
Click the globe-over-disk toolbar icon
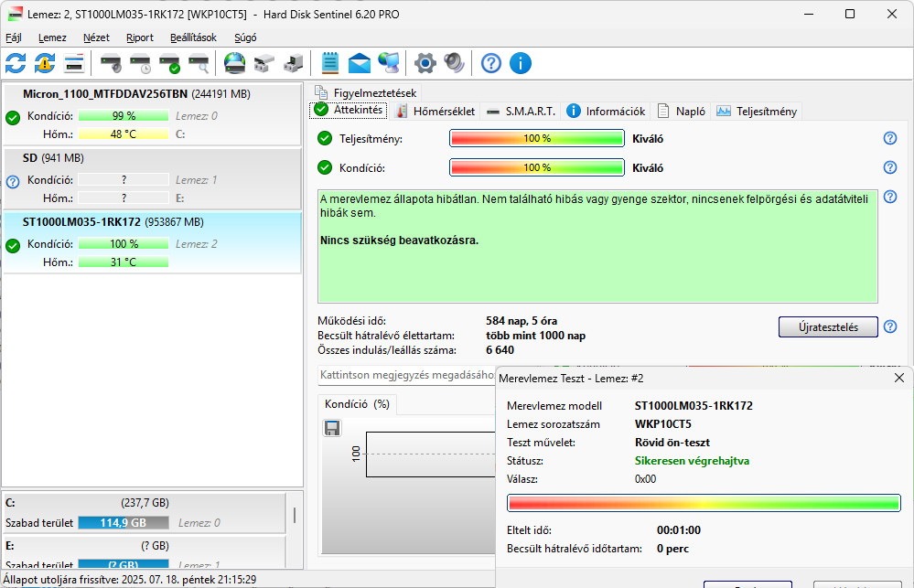235,63
